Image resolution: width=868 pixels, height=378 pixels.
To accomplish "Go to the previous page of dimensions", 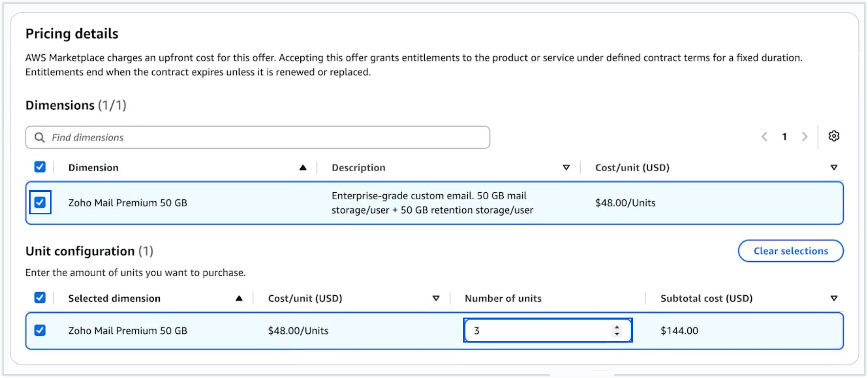I will tap(765, 137).
